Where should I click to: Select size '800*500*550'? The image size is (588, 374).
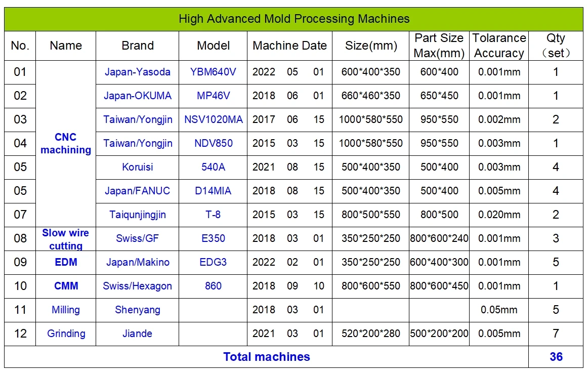click(371, 215)
